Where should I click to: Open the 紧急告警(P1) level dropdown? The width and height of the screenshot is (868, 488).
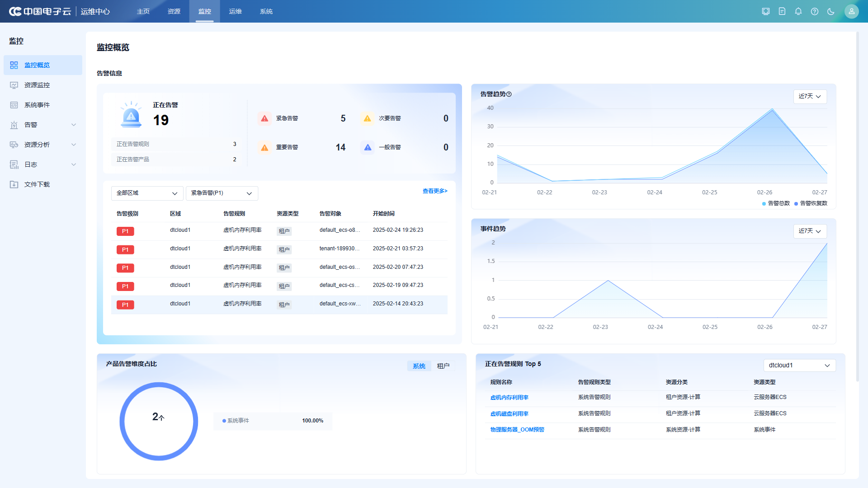click(222, 193)
